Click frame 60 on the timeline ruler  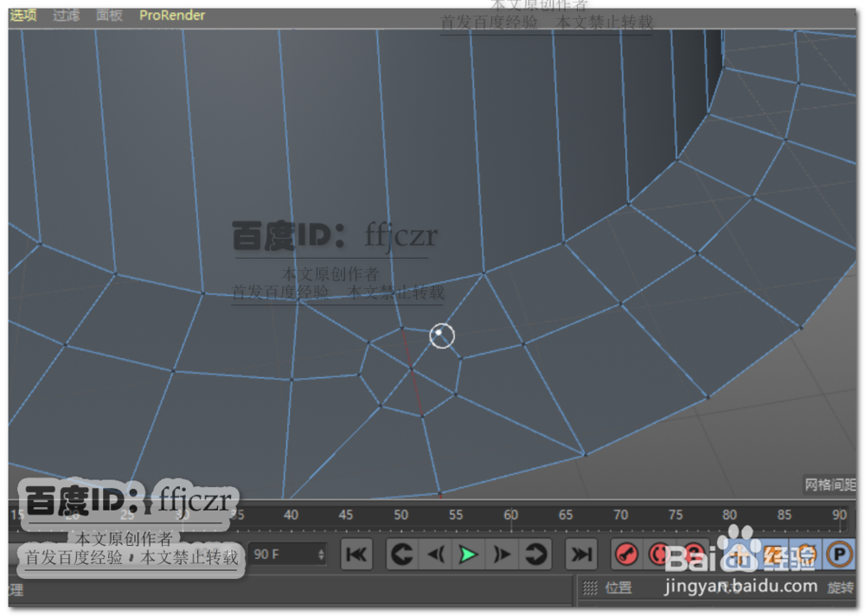[510, 515]
